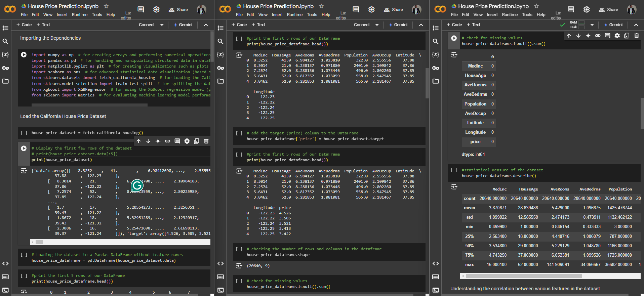Move the isnull().sum() cell down in right window
Viewport: 644px width, 296px height.
tap(578, 36)
